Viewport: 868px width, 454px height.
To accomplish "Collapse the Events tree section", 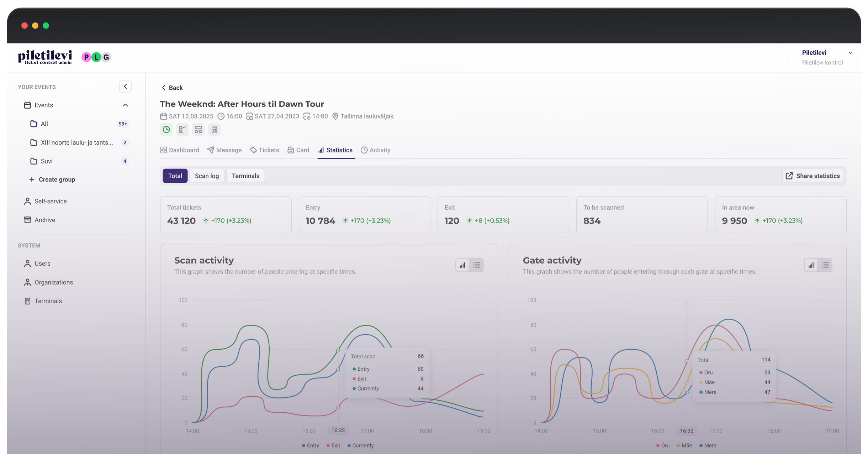I will pos(125,105).
